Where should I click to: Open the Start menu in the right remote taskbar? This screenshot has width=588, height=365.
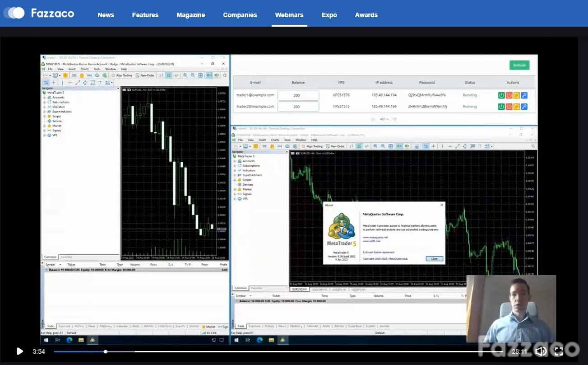(236, 340)
